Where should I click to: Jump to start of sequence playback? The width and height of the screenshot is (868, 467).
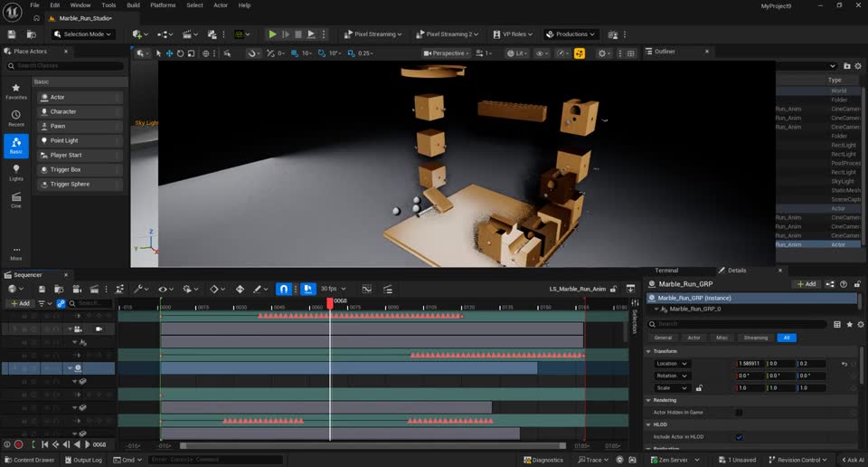[45, 444]
